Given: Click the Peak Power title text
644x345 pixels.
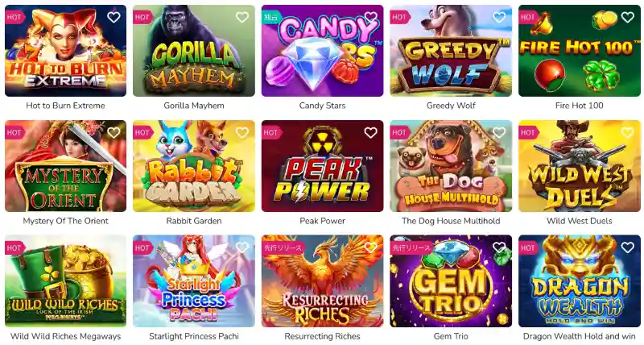Looking at the screenshot, I should (323, 221).
